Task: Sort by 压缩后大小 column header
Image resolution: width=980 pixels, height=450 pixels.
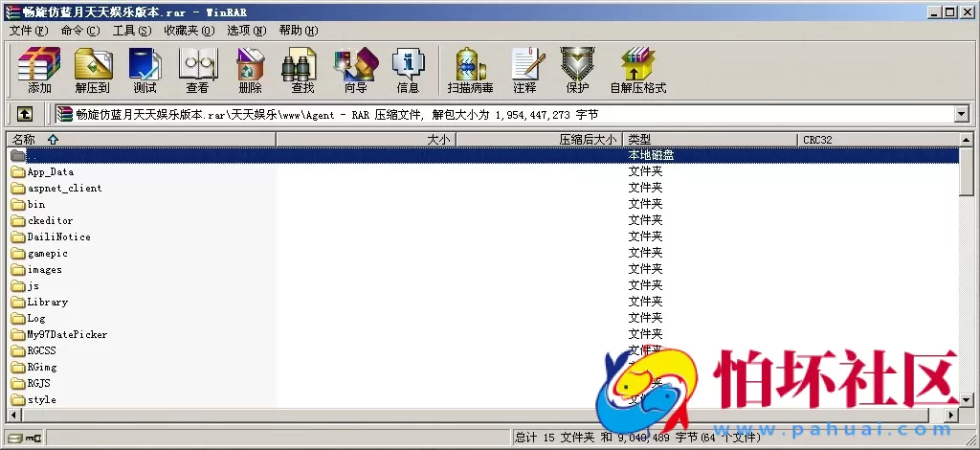Action: (540, 140)
